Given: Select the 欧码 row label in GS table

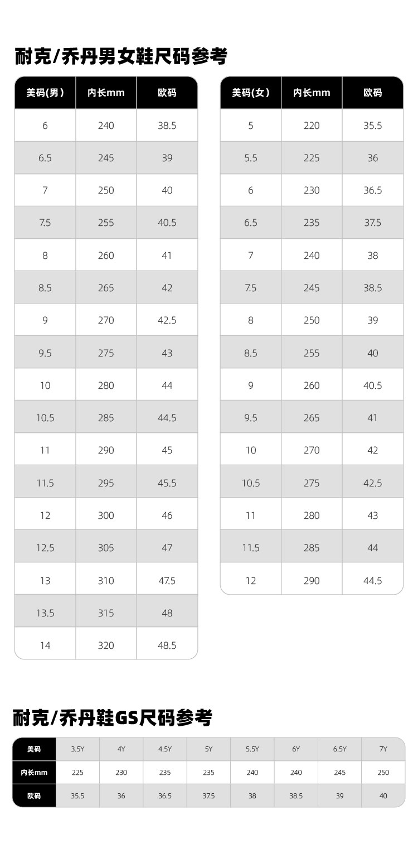Looking at the screenshot, I should click(34, 796).
